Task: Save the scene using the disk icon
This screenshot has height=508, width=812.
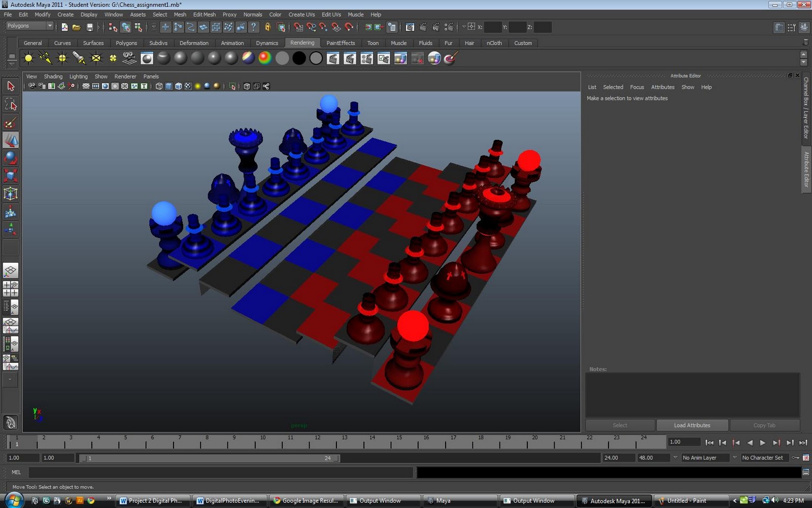Action: point(91,27)
